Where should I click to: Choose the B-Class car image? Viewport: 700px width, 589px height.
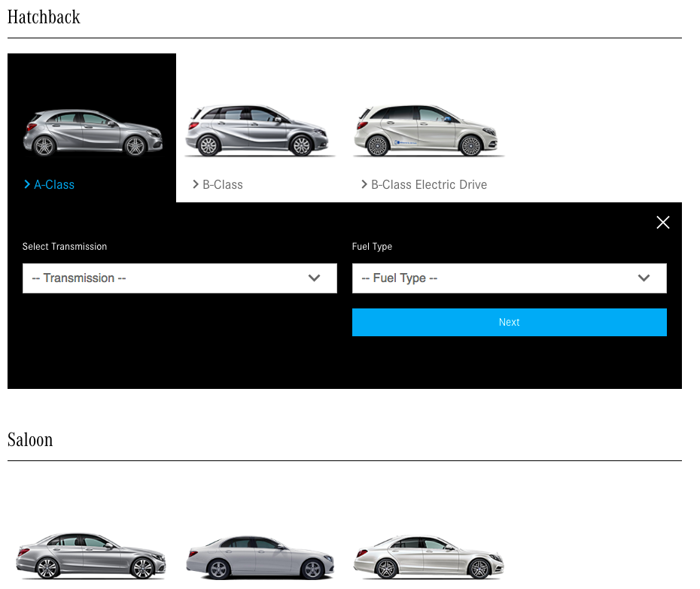(259, 131)
